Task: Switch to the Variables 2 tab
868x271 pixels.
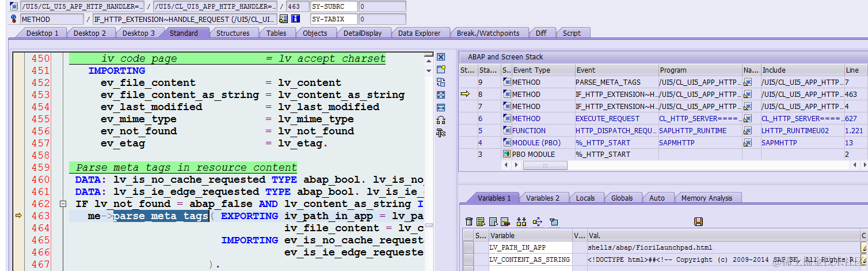Action: point(543,198)
